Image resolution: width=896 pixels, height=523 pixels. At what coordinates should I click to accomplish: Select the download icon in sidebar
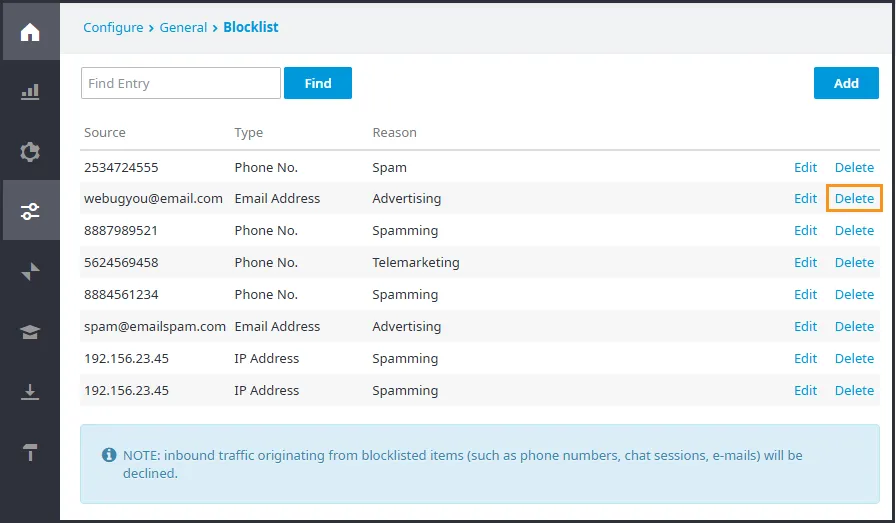tap(30, 392)
